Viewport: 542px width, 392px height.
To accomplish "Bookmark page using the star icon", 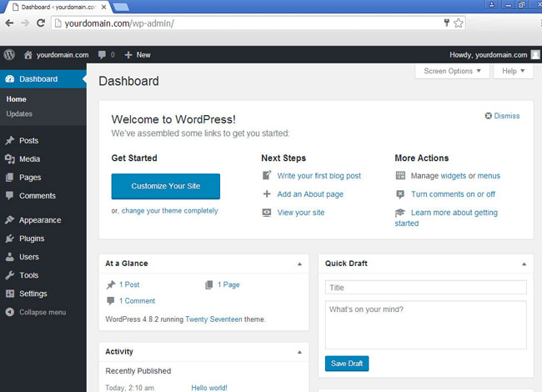I will pos(459,23).
